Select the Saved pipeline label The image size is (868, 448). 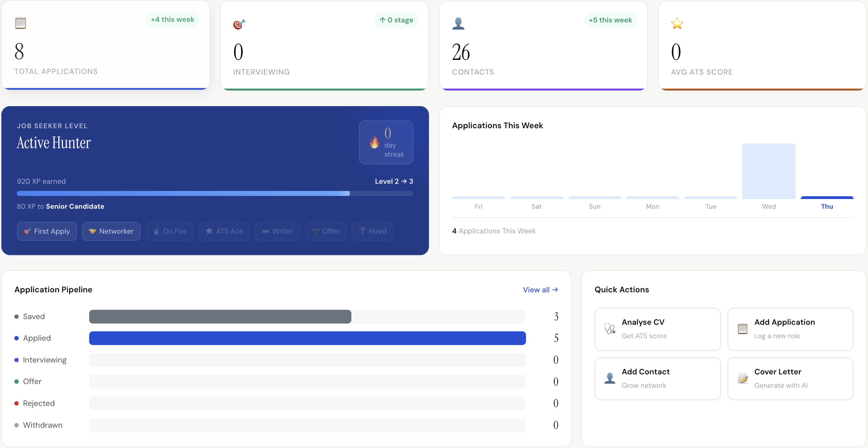click(x=34, y=317)
